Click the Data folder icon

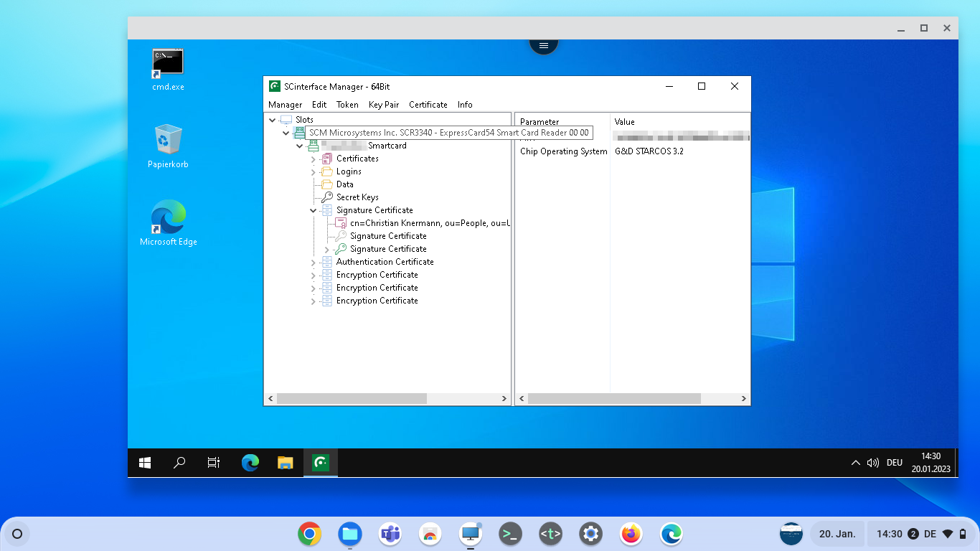327,184
